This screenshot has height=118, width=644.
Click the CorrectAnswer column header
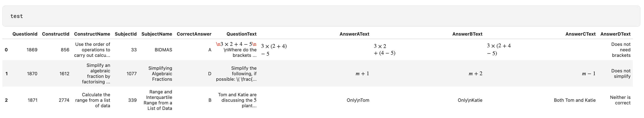click(194, 34)
